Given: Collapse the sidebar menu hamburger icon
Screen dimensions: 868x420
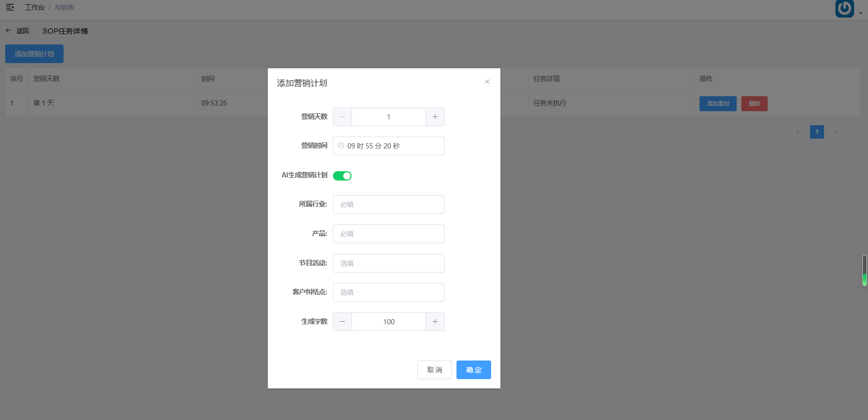Looking at the screenshot, I should point(10,7).
